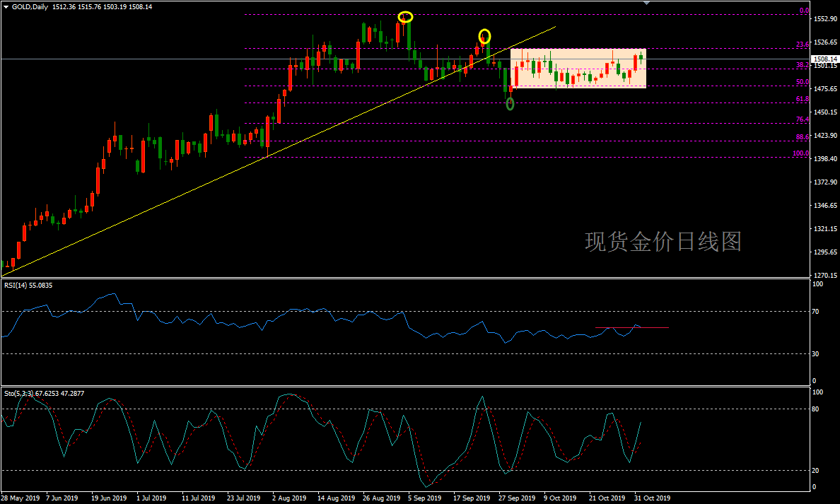The height and width of the screenshot is (504, 840).
Task: Click the 1398.40 price axis label
Action: pos(825,158)
